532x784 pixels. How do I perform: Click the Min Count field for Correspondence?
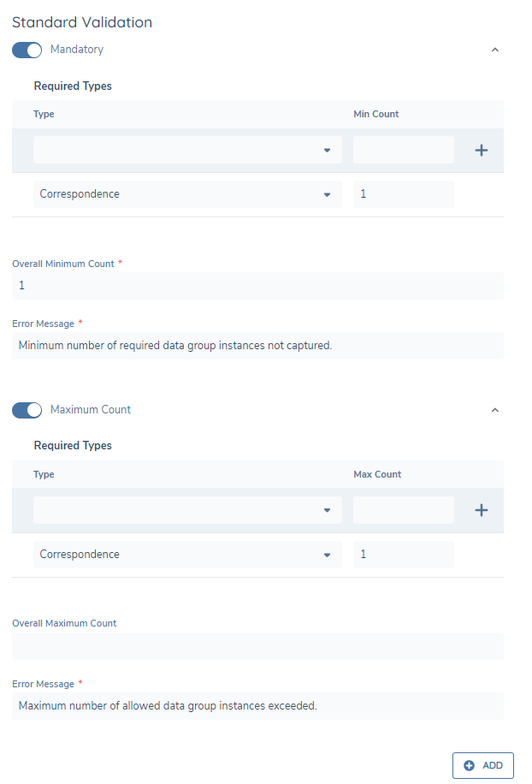point(403,194)
